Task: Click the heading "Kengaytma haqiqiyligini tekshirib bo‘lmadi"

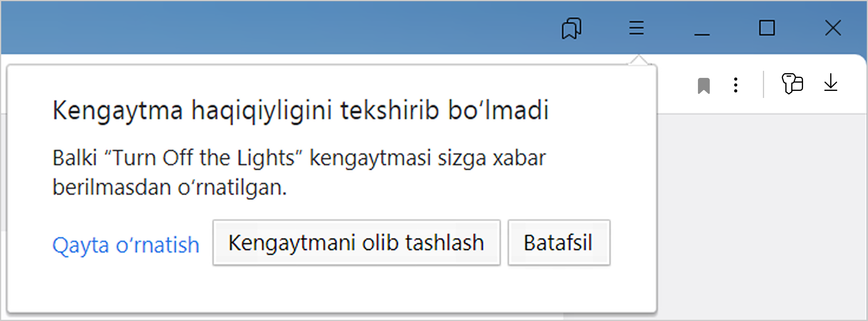Action: pos(301,110)
